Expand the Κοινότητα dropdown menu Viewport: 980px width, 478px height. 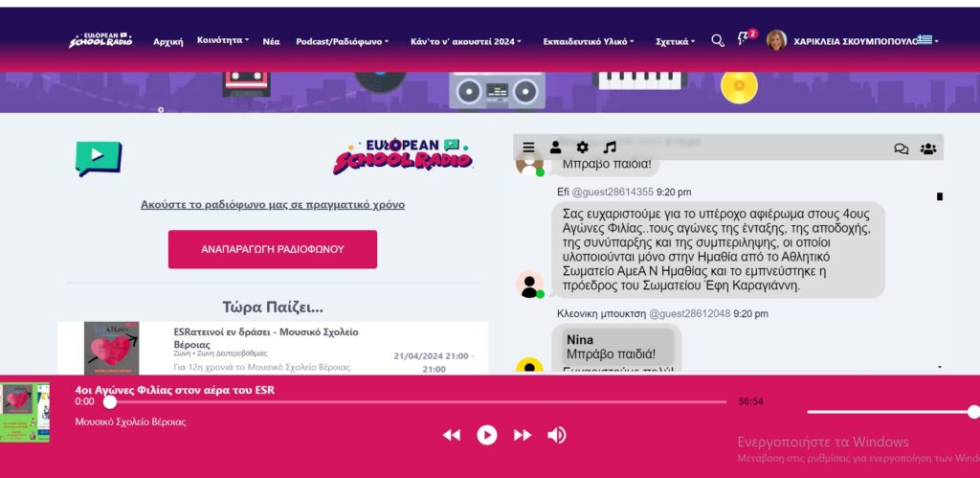[x=223, y=41]
